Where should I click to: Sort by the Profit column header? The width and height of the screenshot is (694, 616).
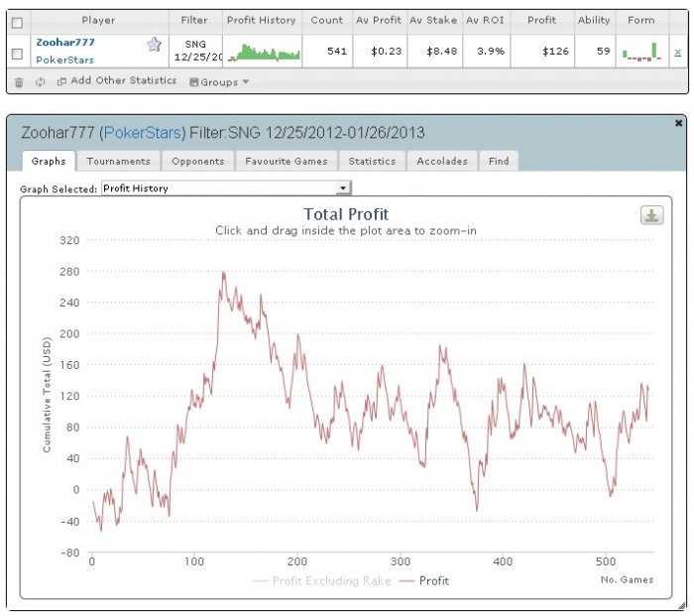[x=541, y=21]
